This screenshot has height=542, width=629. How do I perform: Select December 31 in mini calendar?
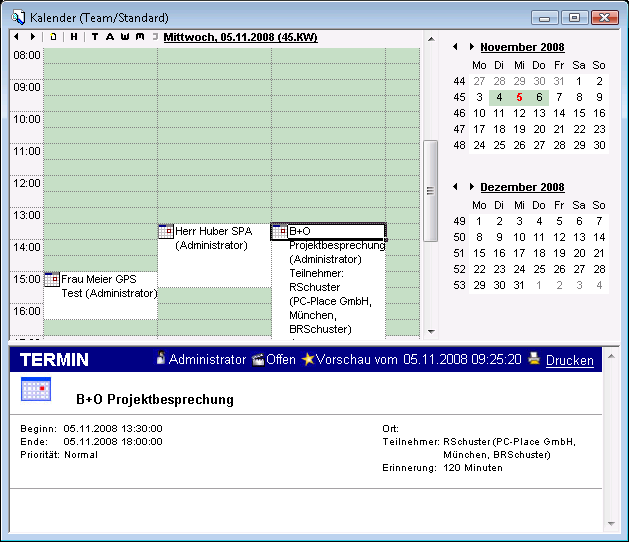pos(519,285)
